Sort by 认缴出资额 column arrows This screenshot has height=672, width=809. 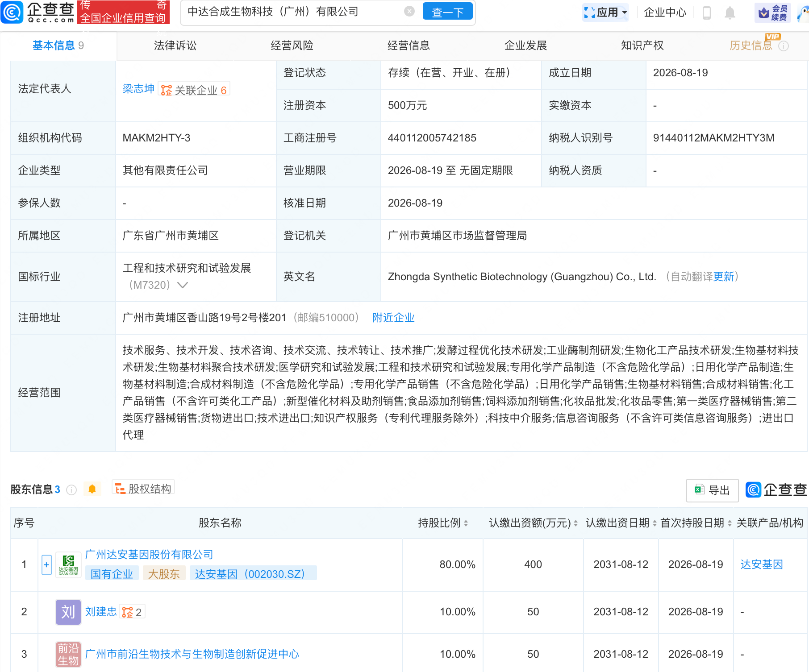(575, 523)
